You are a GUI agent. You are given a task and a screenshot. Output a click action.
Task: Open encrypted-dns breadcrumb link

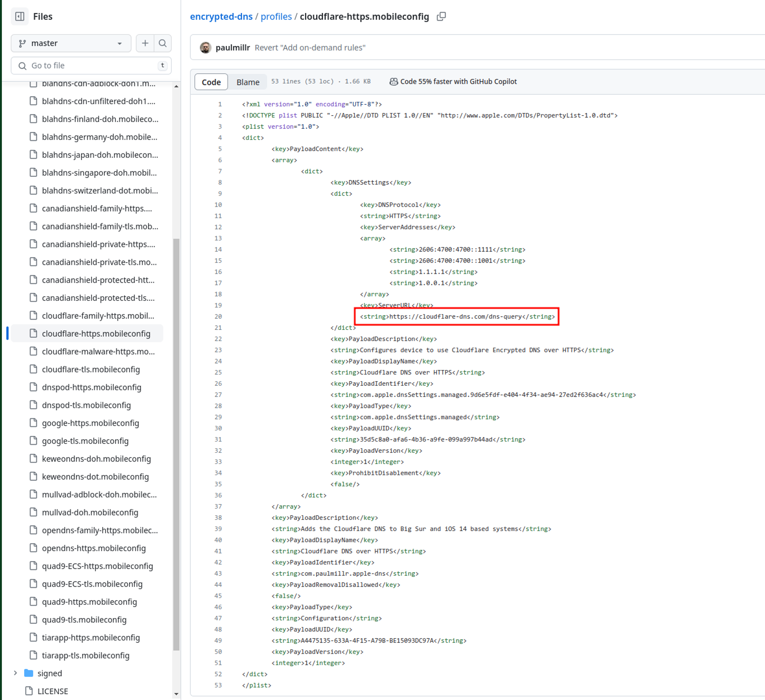pyautogui.click(x=221, y=16)
